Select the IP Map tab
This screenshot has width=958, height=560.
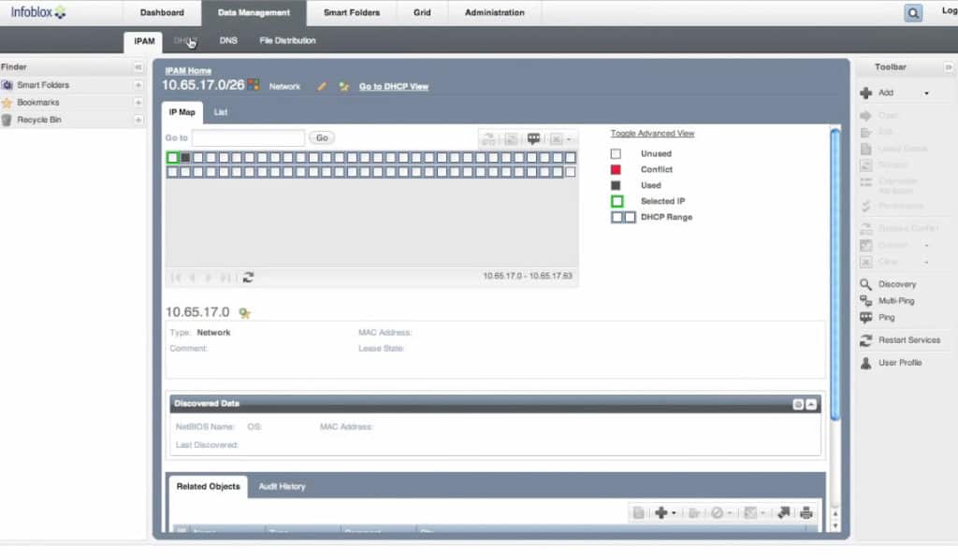[181, 112]
